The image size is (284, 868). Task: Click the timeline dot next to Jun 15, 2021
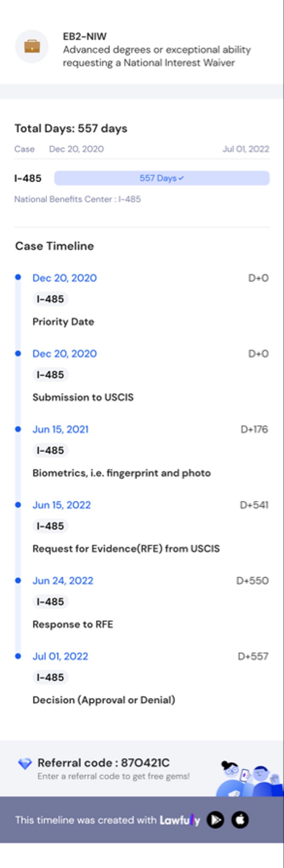pyautogui.click(x=17, y=428)
